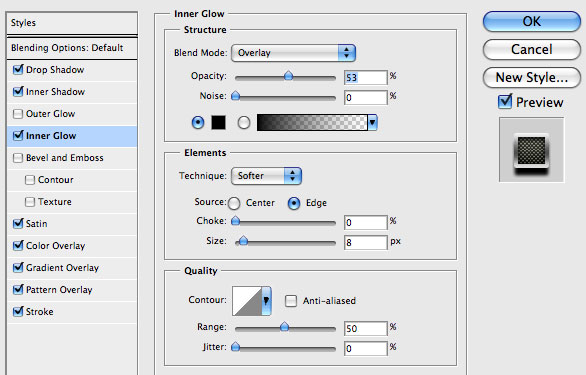Select the Styles header item
This screenshot has width=586, height=375.
click(x=72, y=23)
